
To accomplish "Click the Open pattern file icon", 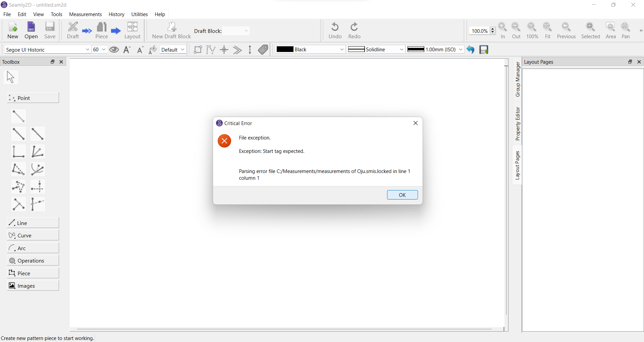I will [31, 30].
